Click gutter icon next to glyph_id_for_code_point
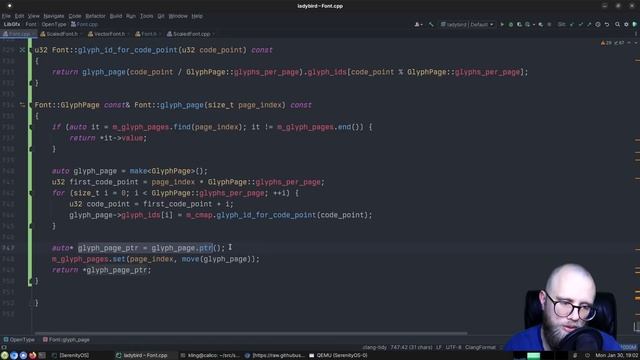The image size is (640, 360). tap(22, 50)
